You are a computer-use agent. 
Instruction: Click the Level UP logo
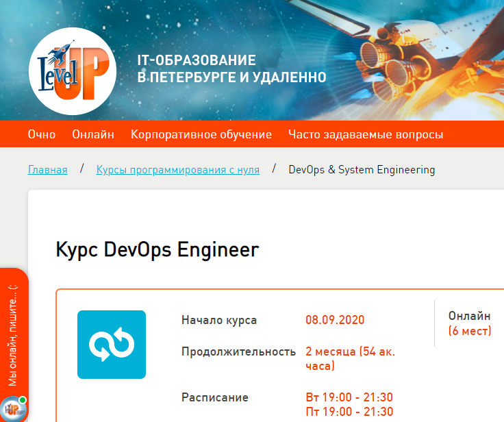pos(73,71)
